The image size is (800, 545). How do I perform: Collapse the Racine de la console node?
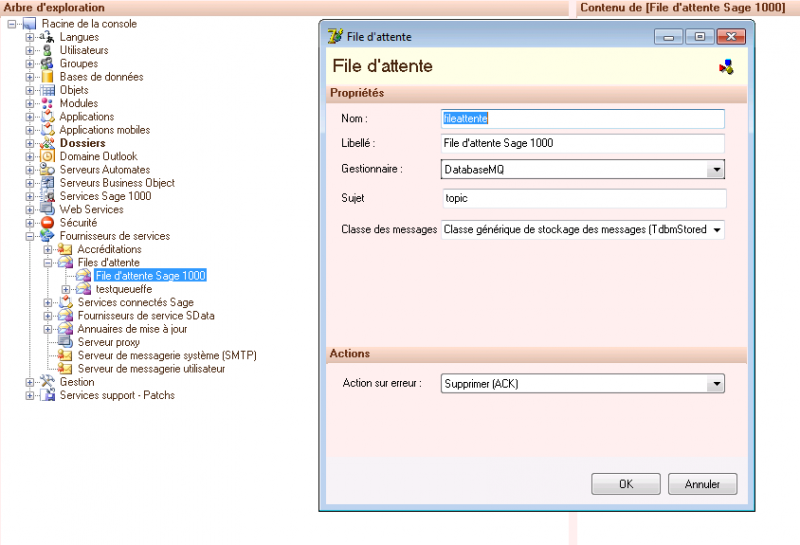pos(12,24)
